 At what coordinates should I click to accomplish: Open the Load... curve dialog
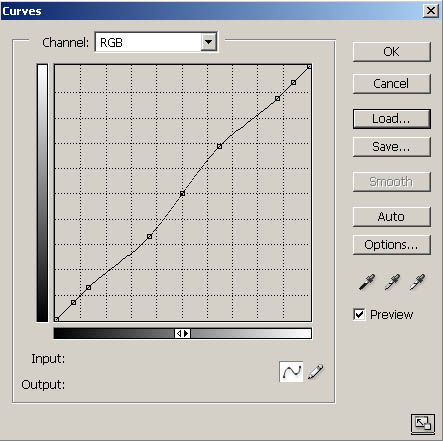[x=391, y=119]
